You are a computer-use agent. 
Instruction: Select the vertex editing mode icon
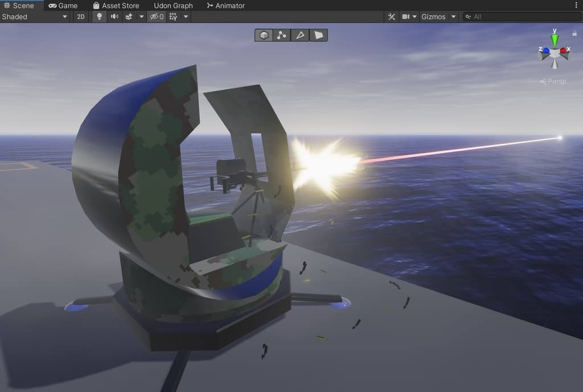(x=282, y=35)
